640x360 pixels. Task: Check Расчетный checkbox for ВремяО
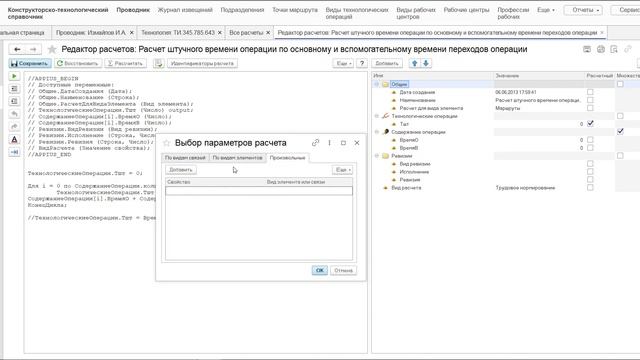pos(590,140)
